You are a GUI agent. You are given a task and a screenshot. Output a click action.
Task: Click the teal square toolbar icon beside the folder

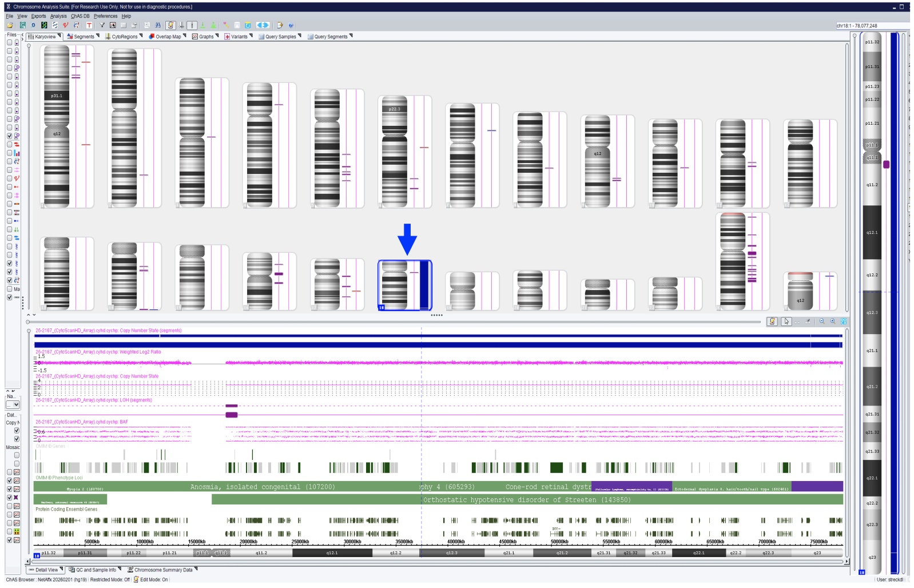click(x=23, y=25)
